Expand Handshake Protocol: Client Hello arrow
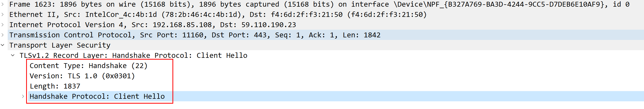 click(x=23, y=96)
